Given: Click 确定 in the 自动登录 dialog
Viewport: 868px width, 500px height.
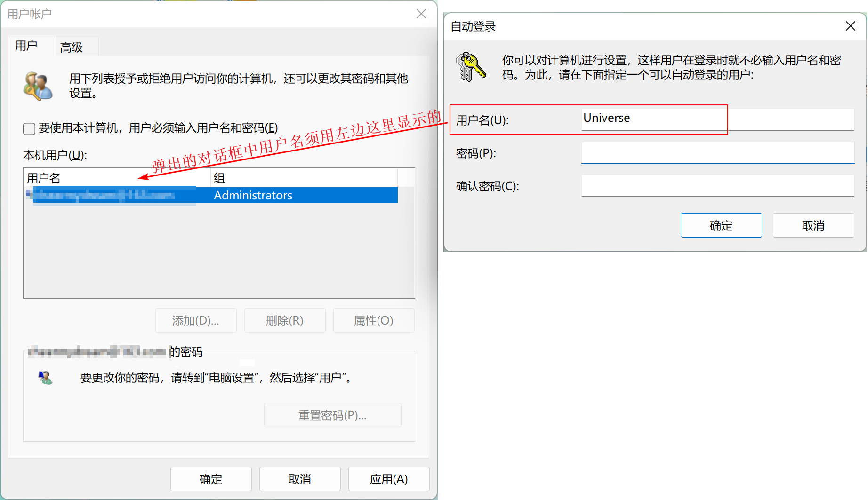Looking at the screenshot, I should point(721,225).
